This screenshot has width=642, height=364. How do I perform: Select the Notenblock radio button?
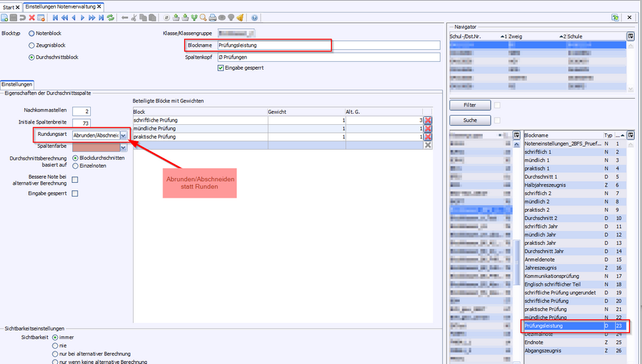[32, 33]
